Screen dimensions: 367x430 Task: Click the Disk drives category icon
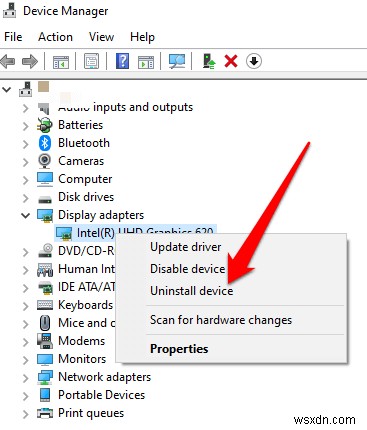tap(45, 199)
